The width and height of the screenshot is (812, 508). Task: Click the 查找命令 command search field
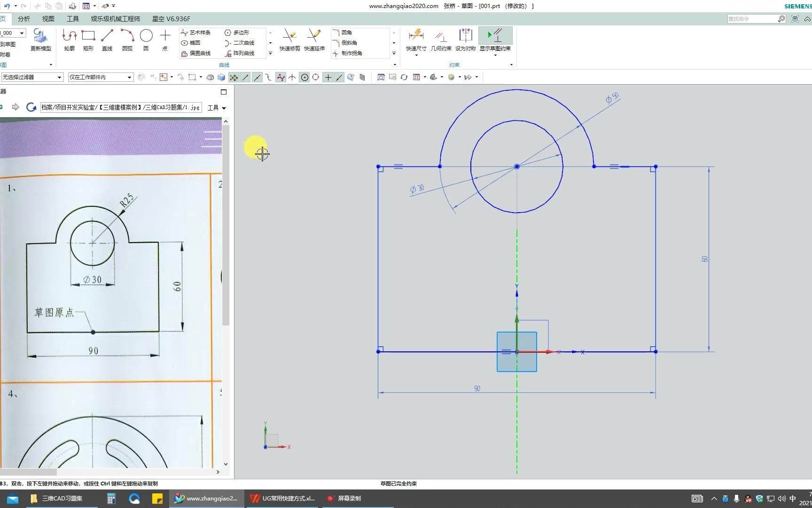tap(752, 19)
